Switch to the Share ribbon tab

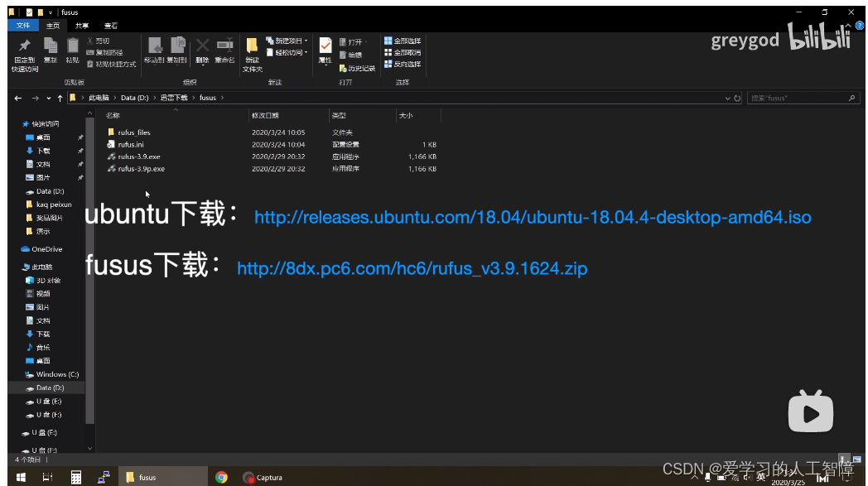pos(81,25)
